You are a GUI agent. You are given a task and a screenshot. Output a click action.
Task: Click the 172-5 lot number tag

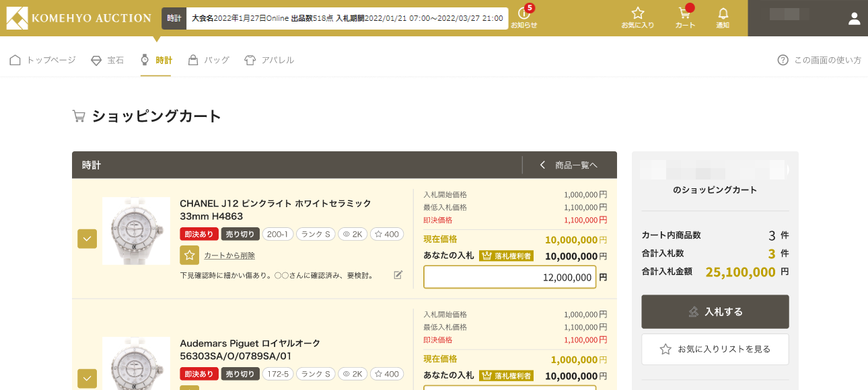tap(278, 375)
